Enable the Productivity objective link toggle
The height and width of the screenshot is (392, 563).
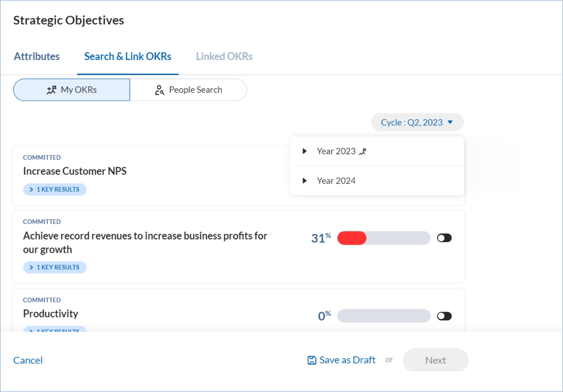(444, 316)
